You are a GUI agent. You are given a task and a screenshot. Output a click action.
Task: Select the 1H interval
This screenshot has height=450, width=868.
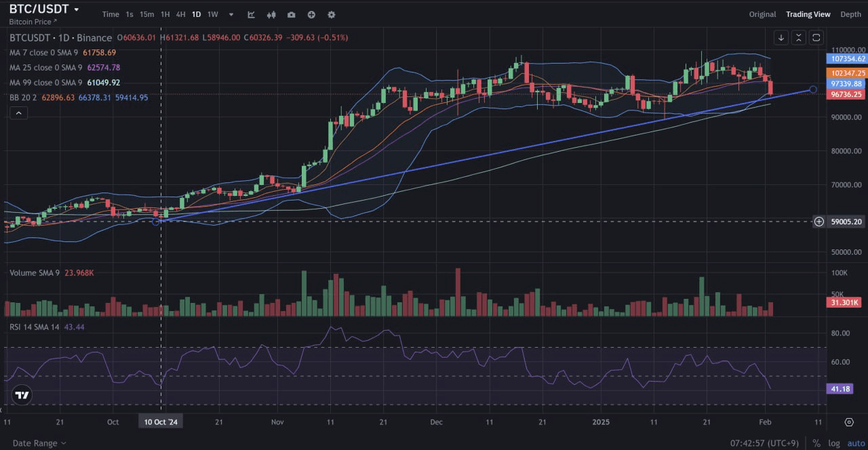click(x=165, y=14)
